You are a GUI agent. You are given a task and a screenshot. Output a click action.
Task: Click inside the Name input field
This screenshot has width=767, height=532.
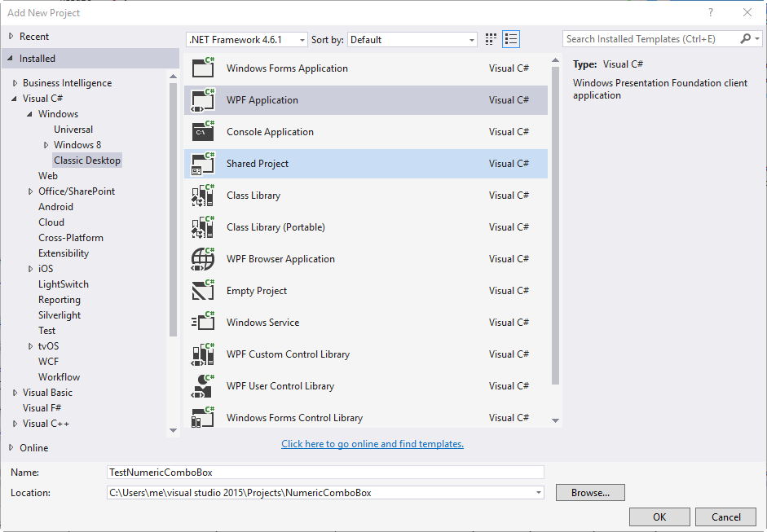pyautogui.click(x=325, y=472)
